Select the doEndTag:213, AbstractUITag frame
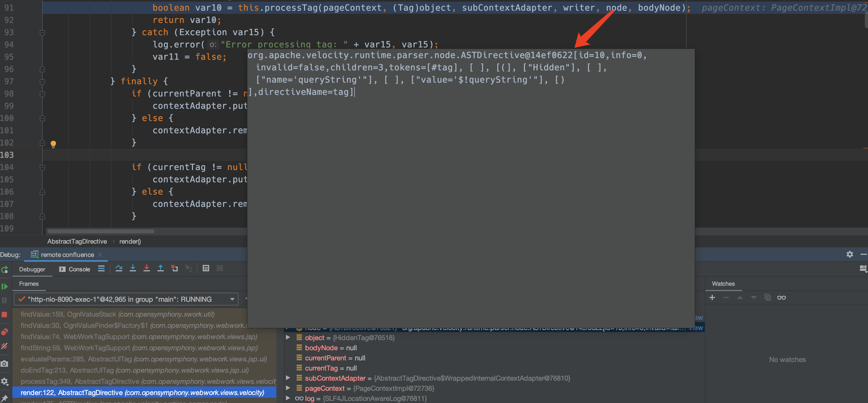The width and height of the screenshot is (868, 403). point(144,370)
